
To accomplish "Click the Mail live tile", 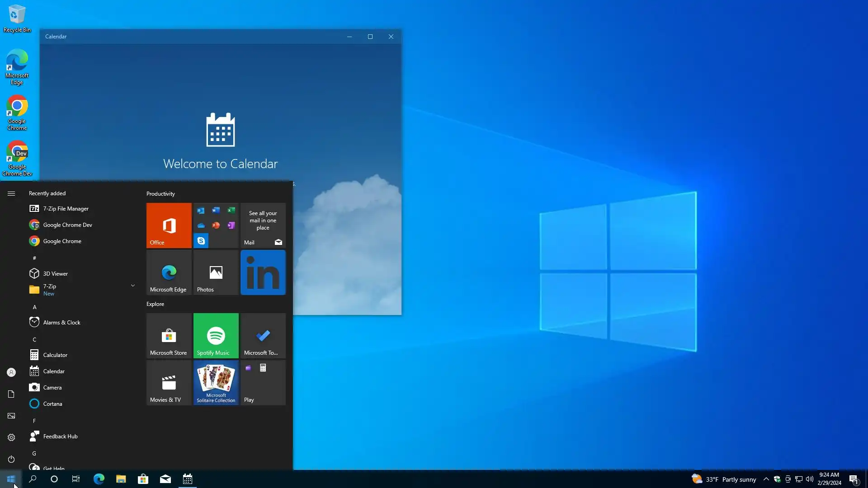I will click(x=263, y=225).
